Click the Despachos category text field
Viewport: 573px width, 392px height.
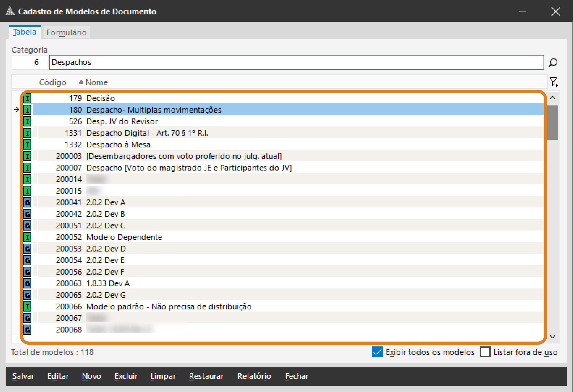click(x=296, y=62)
